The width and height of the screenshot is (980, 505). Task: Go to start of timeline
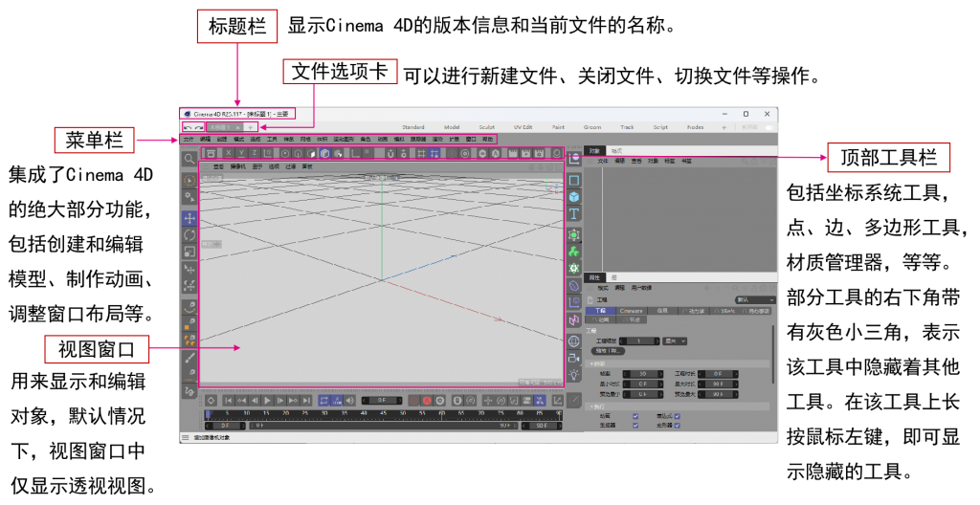(x=229, y=401)
